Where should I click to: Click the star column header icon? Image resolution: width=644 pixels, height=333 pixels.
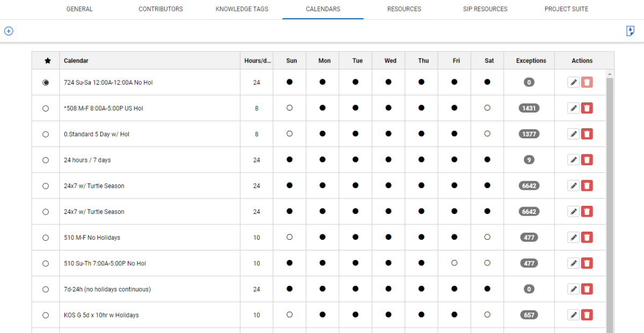click(x=47, y=61)
